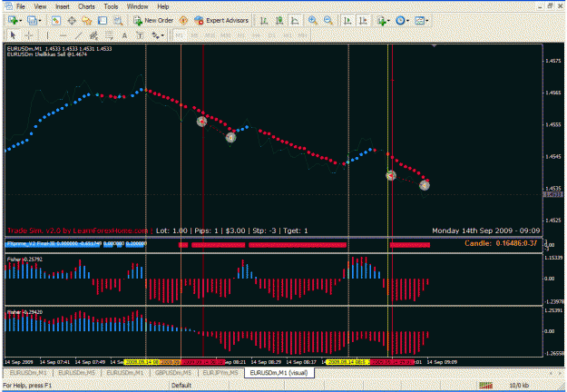Draw a trendline
This screenshot has height=392, width=567.
[x=78, y=35]
